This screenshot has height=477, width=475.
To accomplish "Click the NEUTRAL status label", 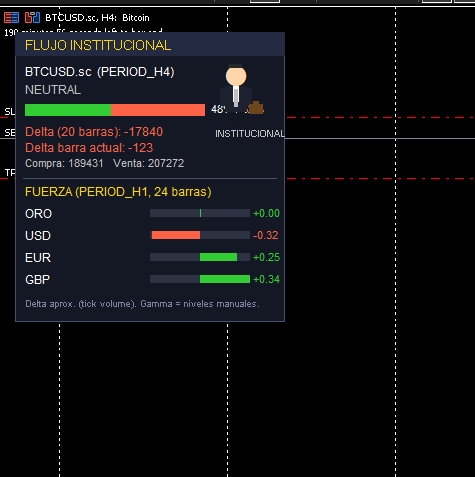I will click(x=53, y=90).
